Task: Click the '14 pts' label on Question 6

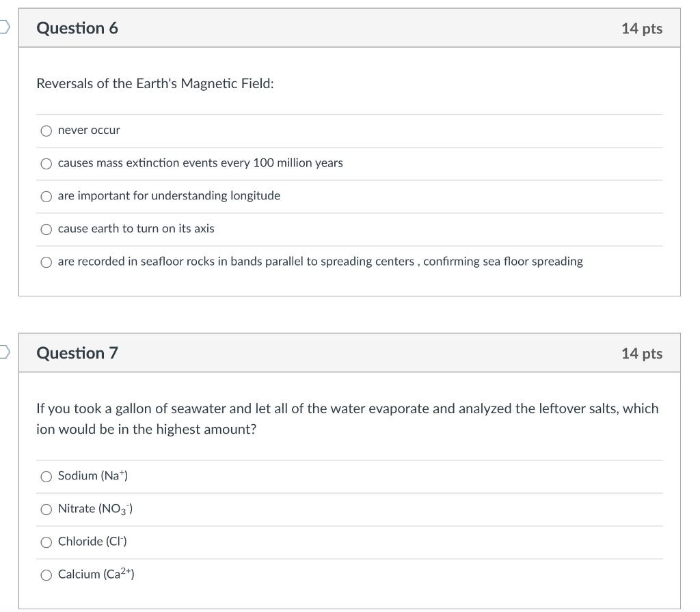Action: click(641, 29)
